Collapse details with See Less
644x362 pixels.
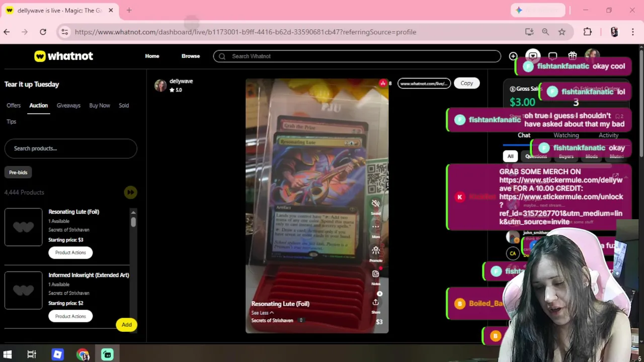(x=263, y=313)
